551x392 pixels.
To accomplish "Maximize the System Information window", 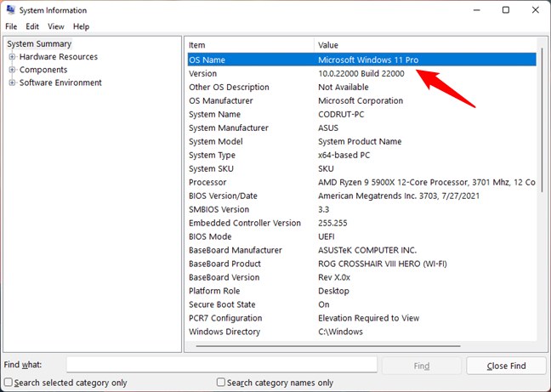I will click(x=506, y=10).
